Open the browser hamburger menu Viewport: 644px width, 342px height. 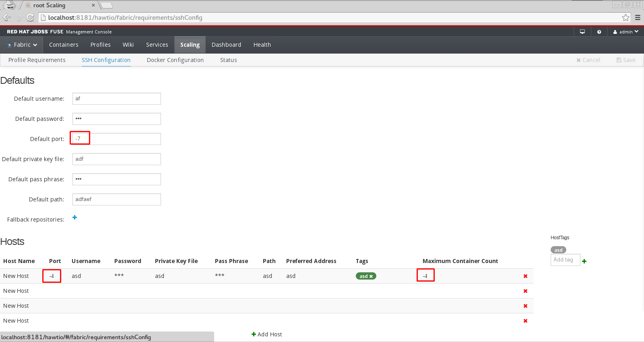[638, 17]
